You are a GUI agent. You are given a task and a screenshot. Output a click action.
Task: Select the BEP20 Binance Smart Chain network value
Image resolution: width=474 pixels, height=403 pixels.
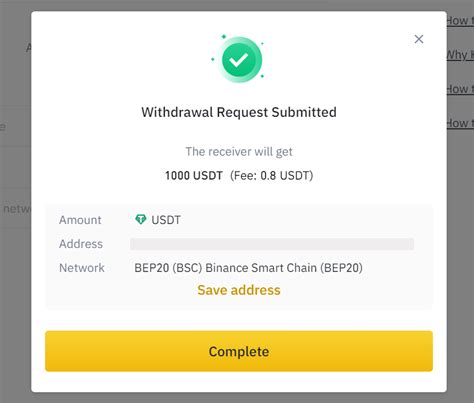coord(248,268)
